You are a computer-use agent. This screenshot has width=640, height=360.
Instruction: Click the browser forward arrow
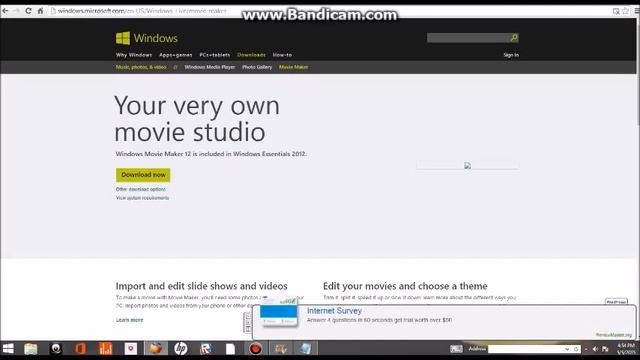pos(16,11)
